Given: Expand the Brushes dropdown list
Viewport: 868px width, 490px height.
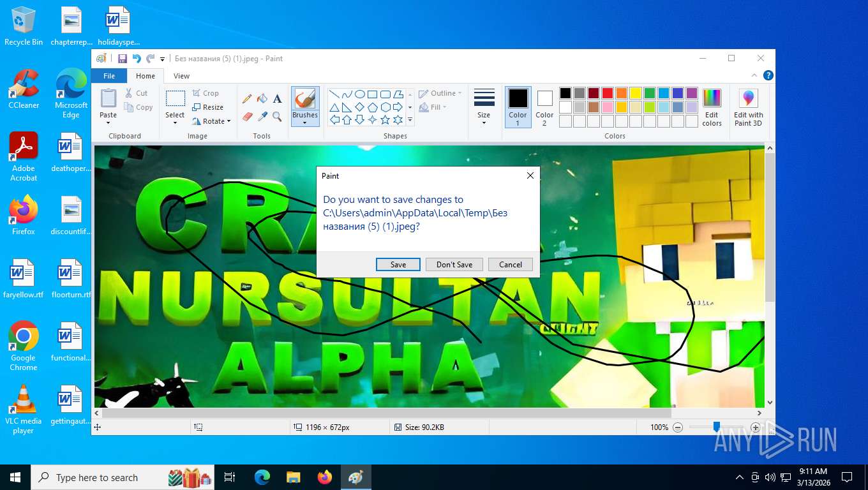Looking at the screenshot, I should click(x=305, y=119).
